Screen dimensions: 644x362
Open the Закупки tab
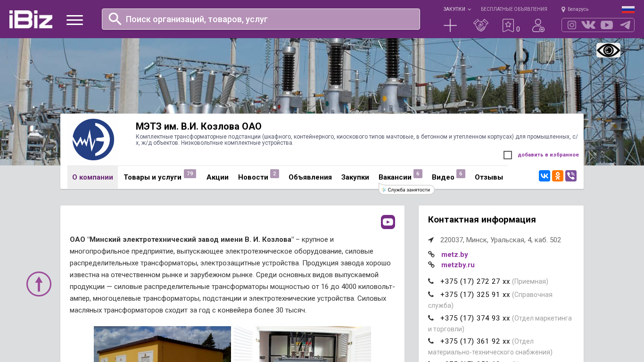[x=355, y=177]
